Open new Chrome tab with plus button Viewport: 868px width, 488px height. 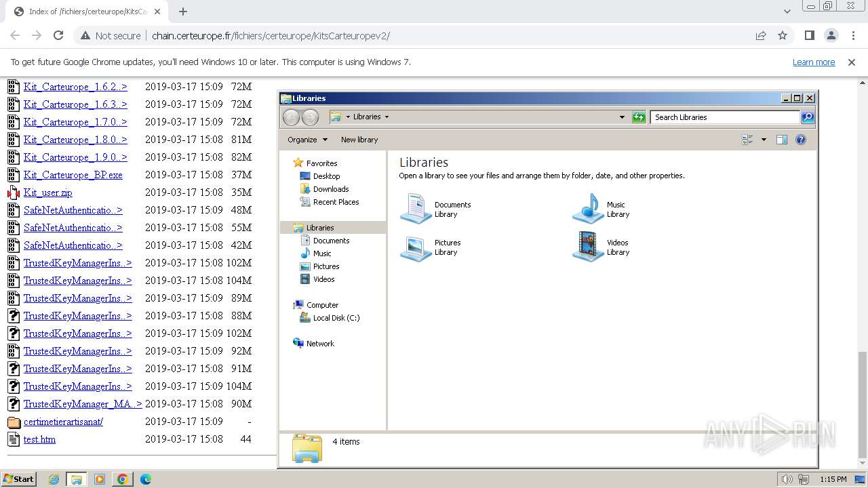pos(182,12)
